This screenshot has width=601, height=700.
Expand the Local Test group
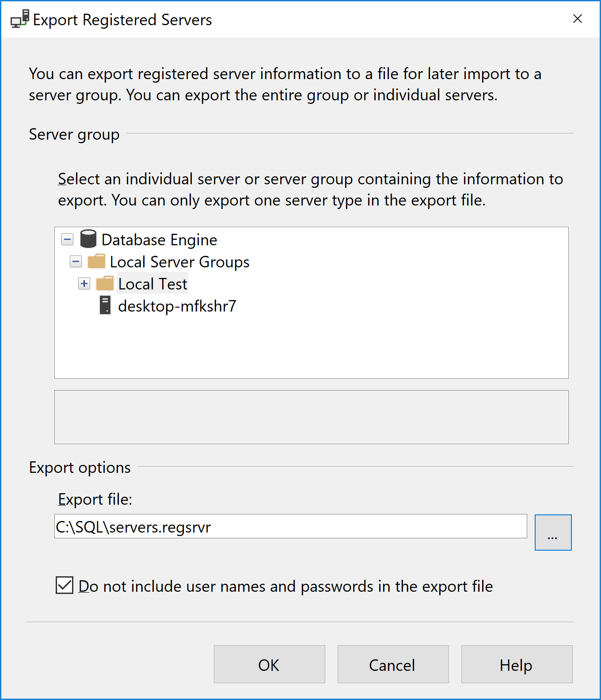[x=84, y=284]
